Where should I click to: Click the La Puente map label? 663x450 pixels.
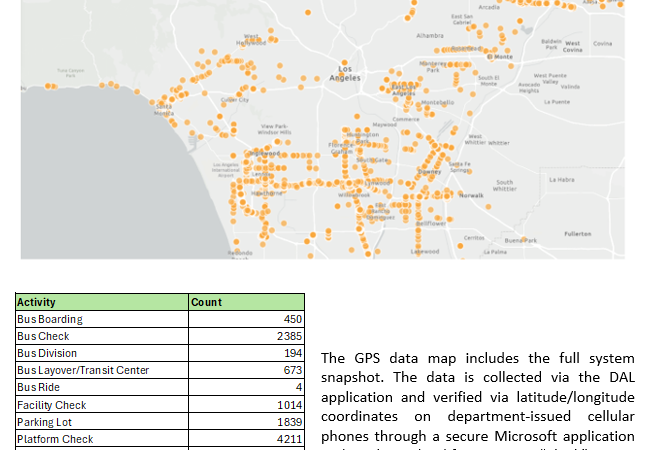pyautogui.click(x=555, y=101)
